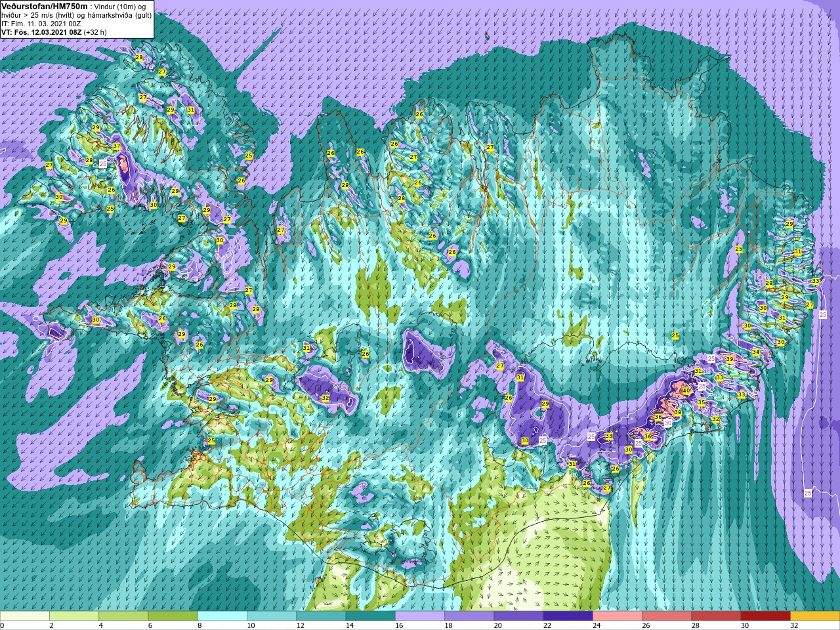Click the 30–32 m/s dark red legend swatch

[765, 616]
